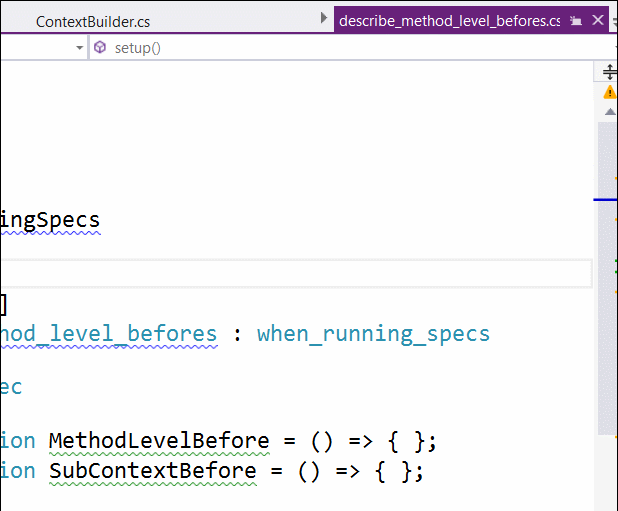Click the underlined level_befores class name
This screenshot has width=618, height=511.
coord(109,334)
